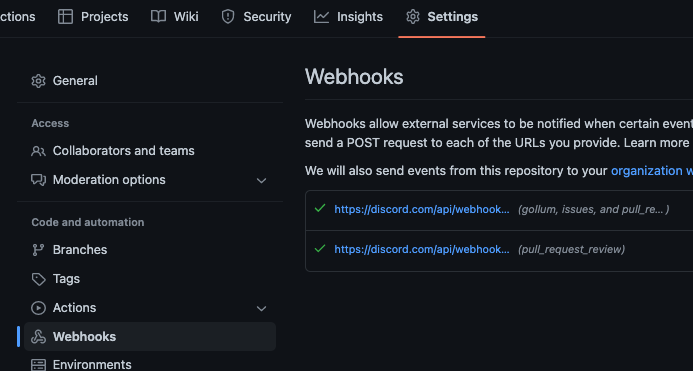Open the Discord webhook for gollum, issues events
This screenshot has height=371, width=693.
pyautogui.click(x=422, y=209)
